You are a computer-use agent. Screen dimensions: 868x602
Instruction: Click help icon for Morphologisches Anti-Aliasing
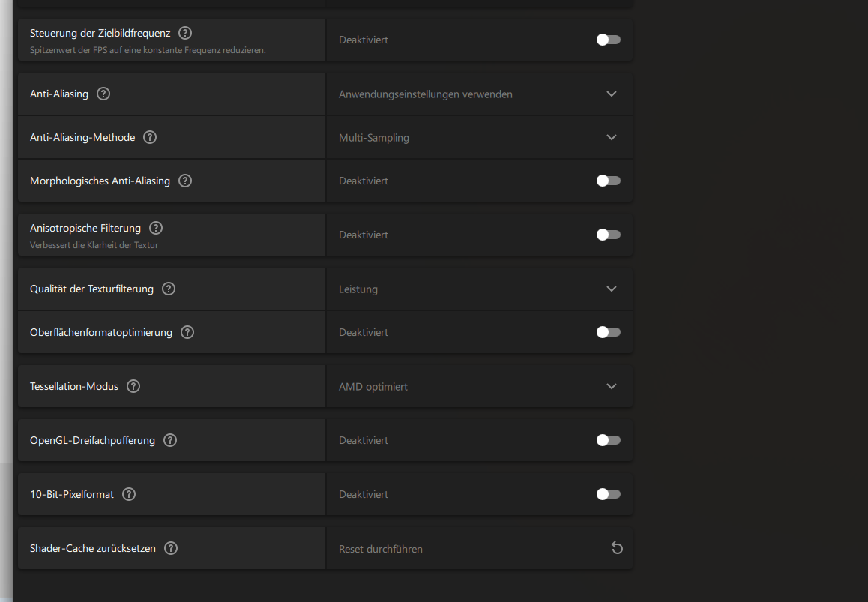click(x=185, y=181)
